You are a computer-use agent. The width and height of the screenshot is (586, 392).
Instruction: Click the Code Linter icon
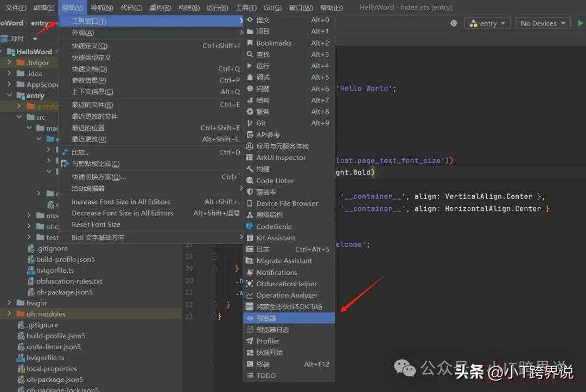(x=250, y=181)
